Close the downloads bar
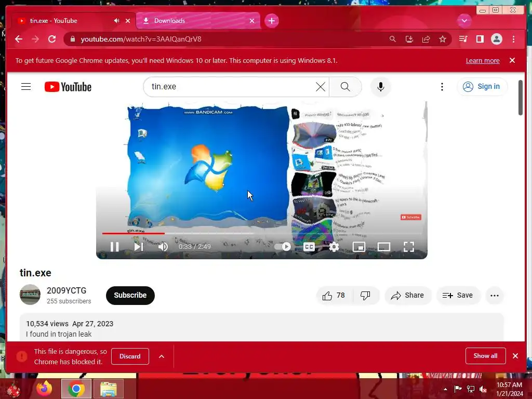Screen dimensions: 532x399 click(x=515, y=355)
